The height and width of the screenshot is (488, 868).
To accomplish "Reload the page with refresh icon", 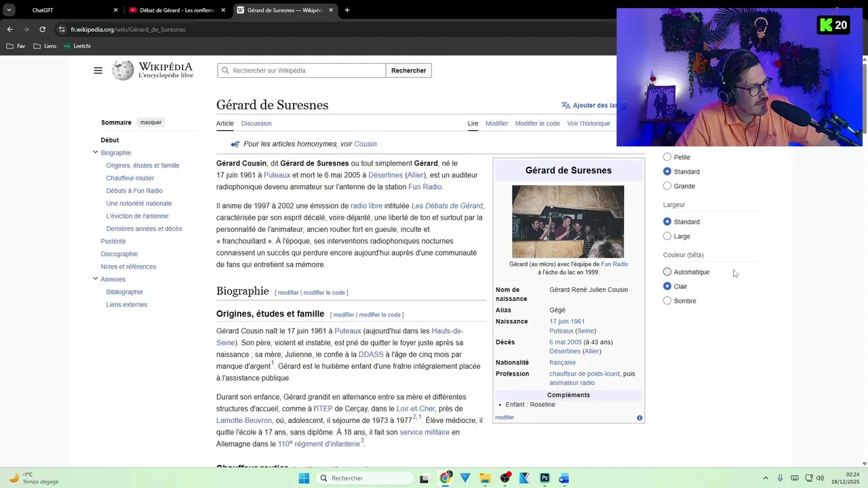I will pos(42,29).
